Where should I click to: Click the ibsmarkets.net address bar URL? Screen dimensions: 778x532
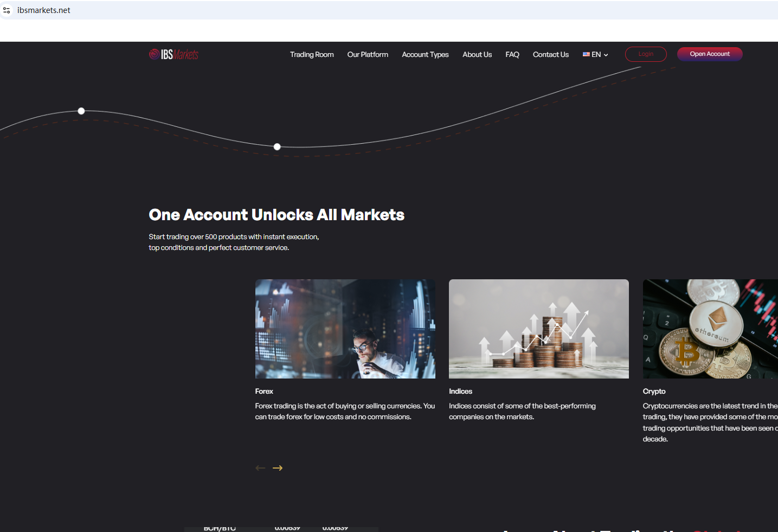pos(44,10)
